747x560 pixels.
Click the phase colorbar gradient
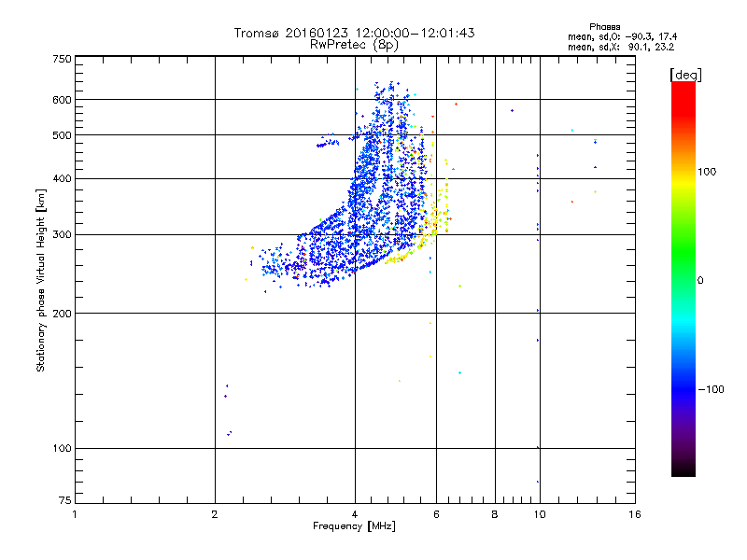(x=684, y=278)
